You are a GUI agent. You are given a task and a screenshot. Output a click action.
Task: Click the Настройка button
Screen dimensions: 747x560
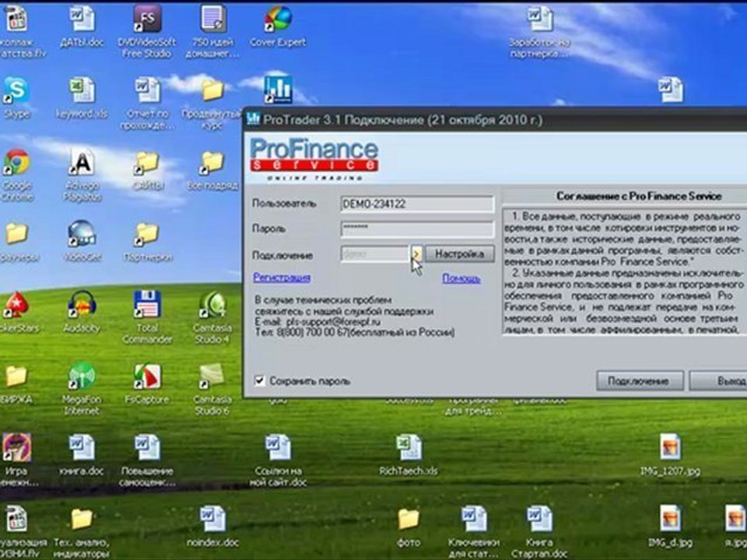(459, 254)
